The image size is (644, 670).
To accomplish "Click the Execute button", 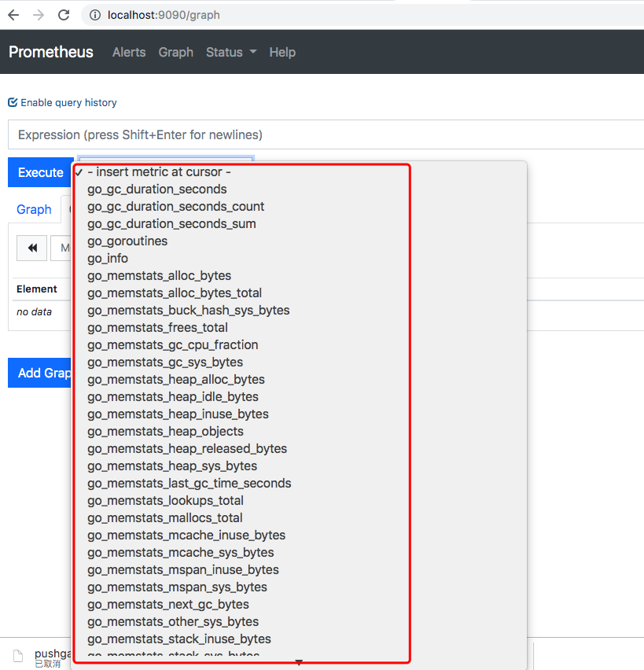I will (x=41, y=172).
